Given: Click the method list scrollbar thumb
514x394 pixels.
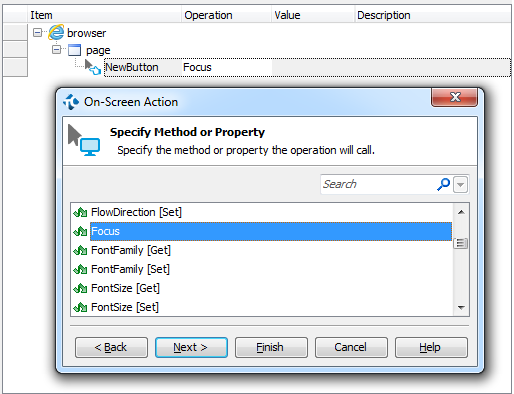Looking at the screenshot, I should (x=461, y=243).
